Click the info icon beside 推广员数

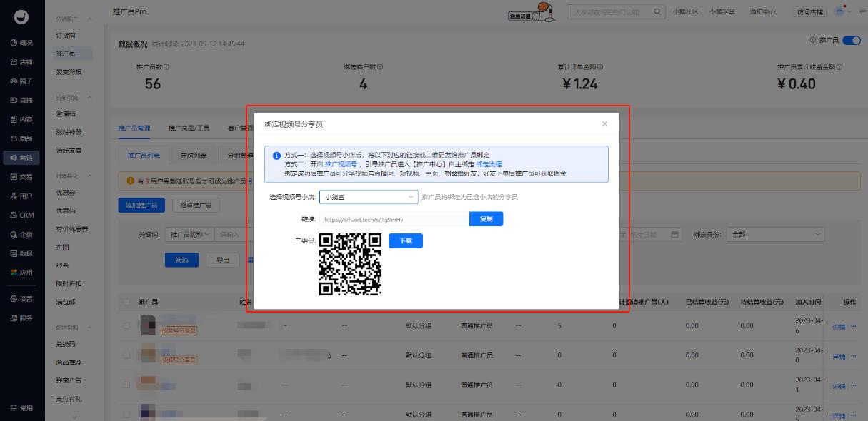[x=166, y=67]
